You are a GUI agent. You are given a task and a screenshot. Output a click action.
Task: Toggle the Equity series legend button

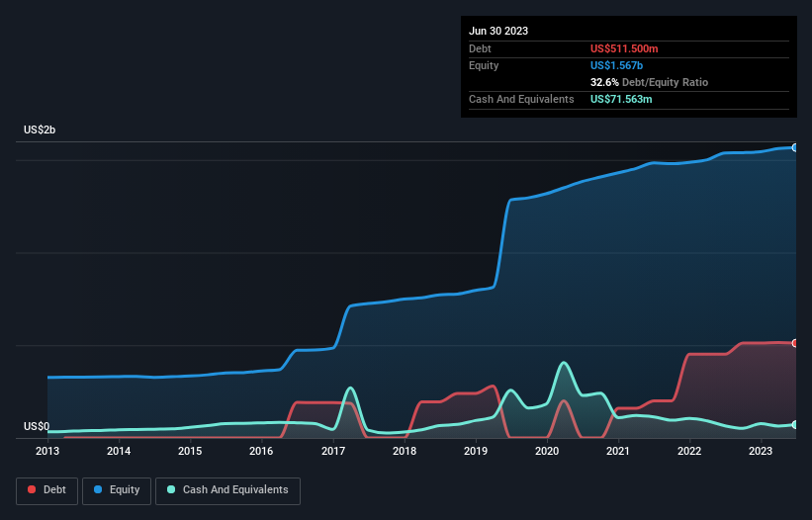[117, 490]
